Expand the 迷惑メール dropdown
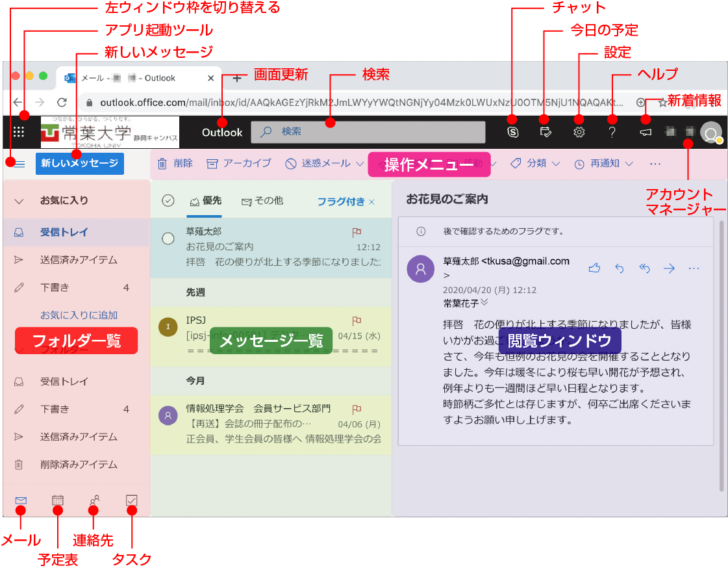Image resolution: width=728 pixels, height=568 pixels. [360, 164]
